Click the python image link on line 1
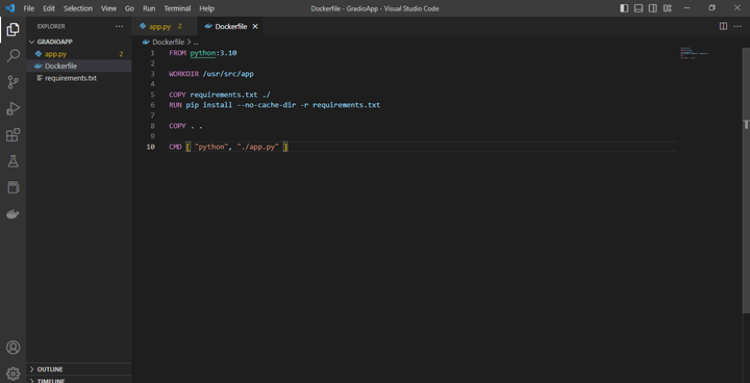The width and height of the screenshot is (750, 383). tap(203, 53)
